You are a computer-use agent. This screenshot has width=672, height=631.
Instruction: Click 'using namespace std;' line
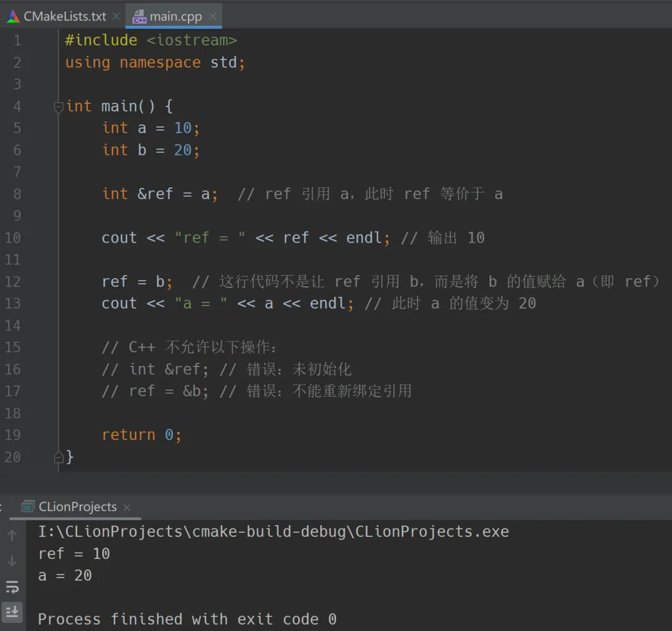click(155, 63)
